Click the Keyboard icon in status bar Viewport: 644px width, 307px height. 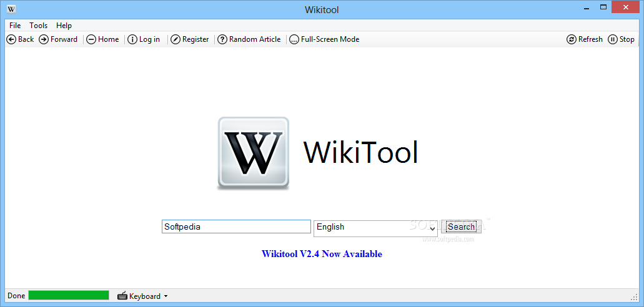122,296
